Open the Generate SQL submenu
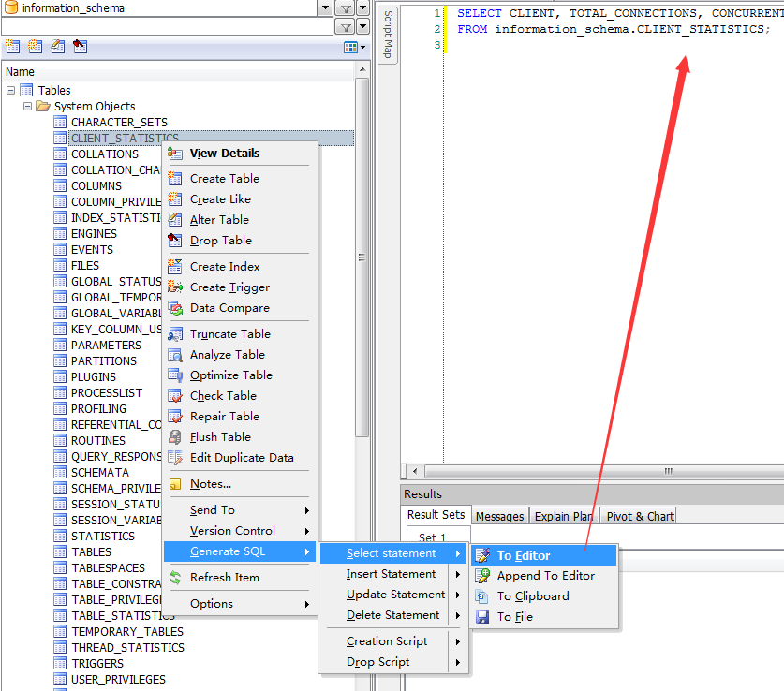 point(239,551)
